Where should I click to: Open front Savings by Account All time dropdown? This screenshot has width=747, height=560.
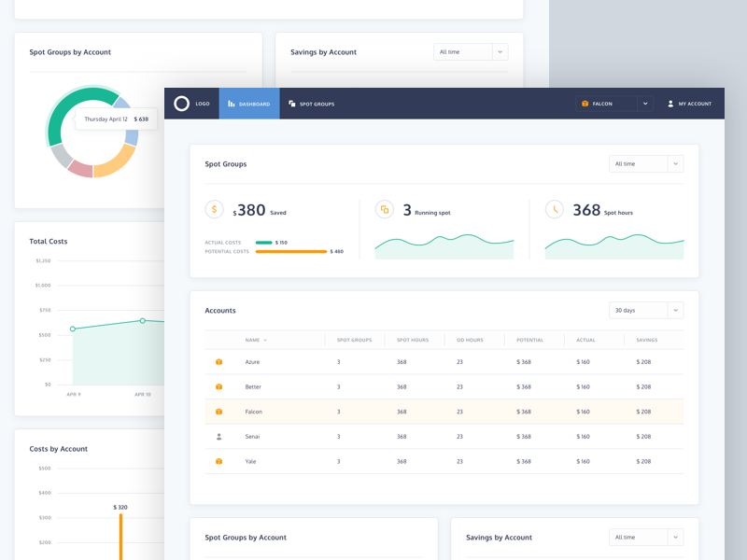646,538
